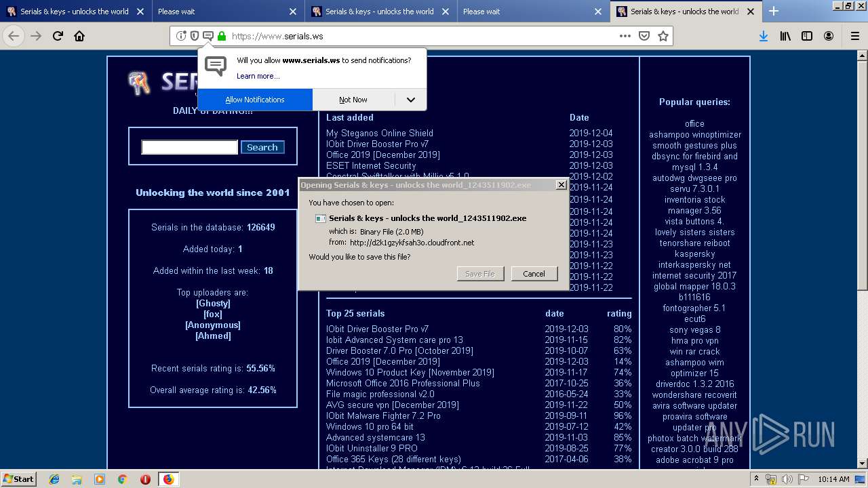This screenshot has height=488, width=868.
Task: Open the page actions three-dot menu
Action: [625, 36]
